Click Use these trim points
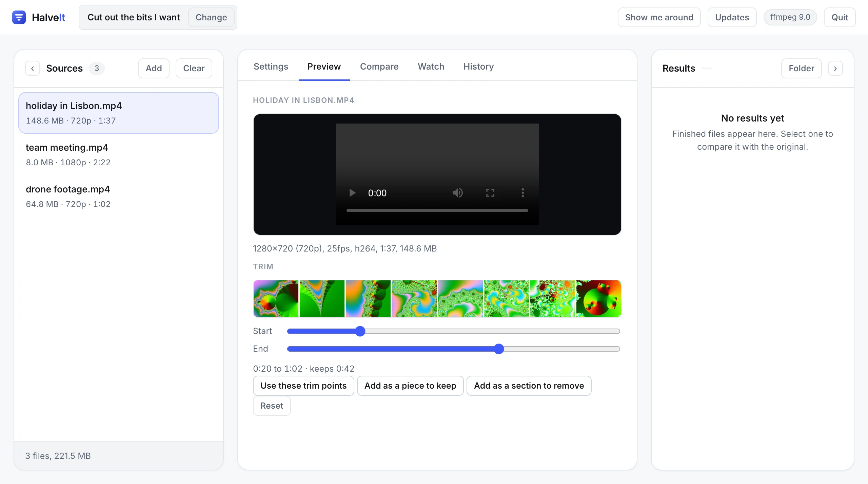Viewport: 868px width, 484px height. 303,386
